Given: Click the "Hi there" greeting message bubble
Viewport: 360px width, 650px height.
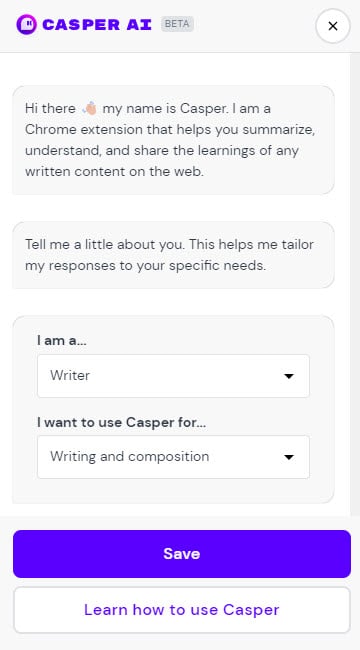Looking at the screenshot, I should click(x=173, y=140).
